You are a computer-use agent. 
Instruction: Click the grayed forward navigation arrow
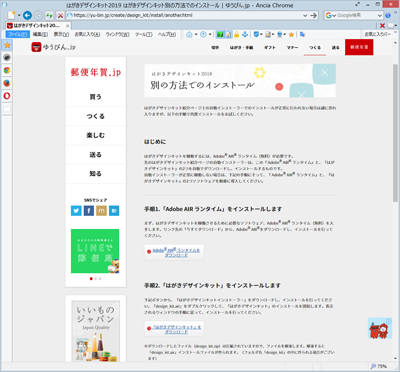39,15
